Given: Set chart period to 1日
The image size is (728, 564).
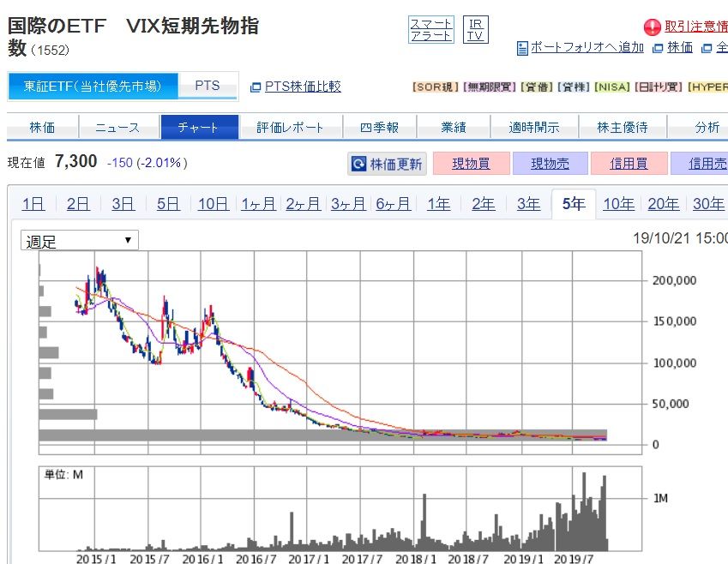Looking at the screenshot, I should tap(33, 204).
